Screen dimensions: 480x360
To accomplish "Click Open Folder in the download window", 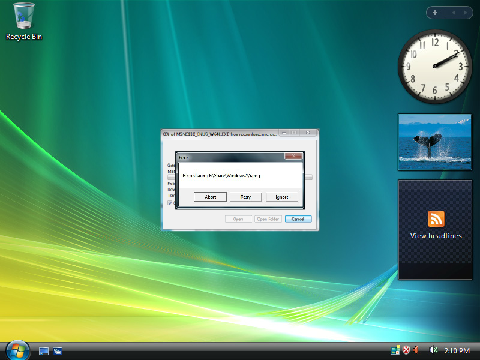I will [x=268, y=219].
